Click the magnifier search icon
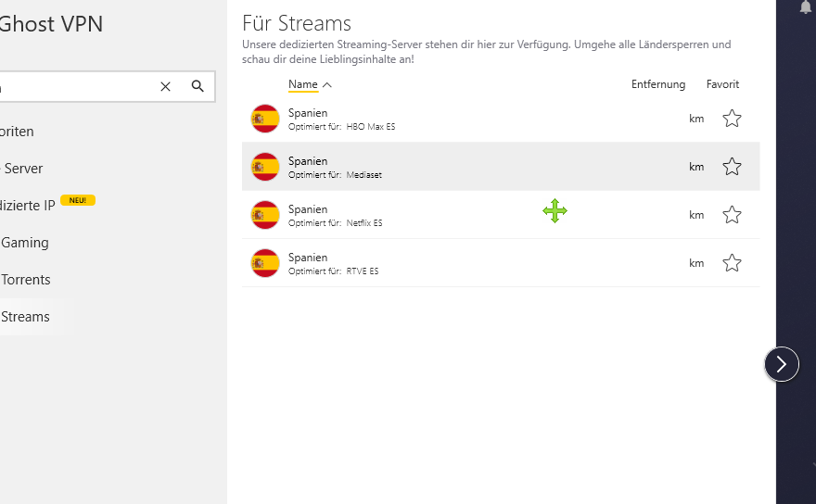The width and height of the screenshot is (816, 504). pos(198,86)
